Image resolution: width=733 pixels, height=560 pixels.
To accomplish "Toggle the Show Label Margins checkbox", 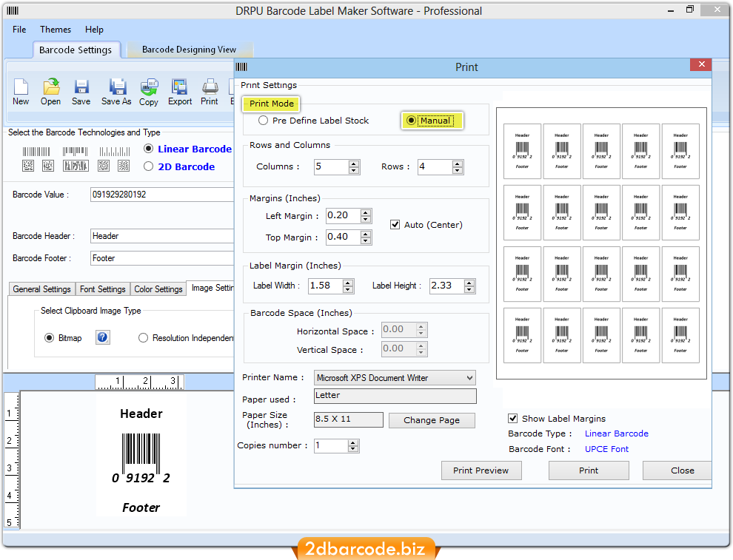I will tap(513, 419).
